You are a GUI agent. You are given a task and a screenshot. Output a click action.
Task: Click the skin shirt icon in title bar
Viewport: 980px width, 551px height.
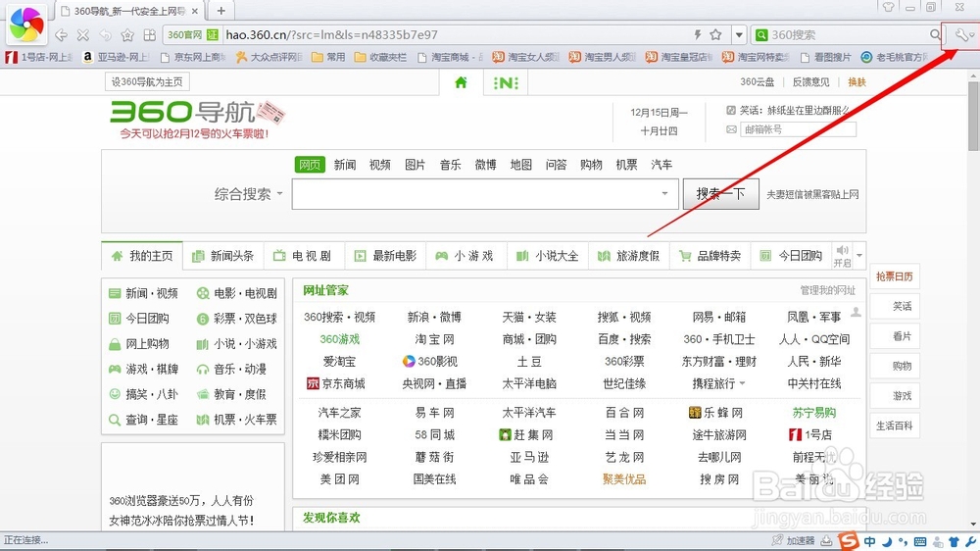[888, 8]
